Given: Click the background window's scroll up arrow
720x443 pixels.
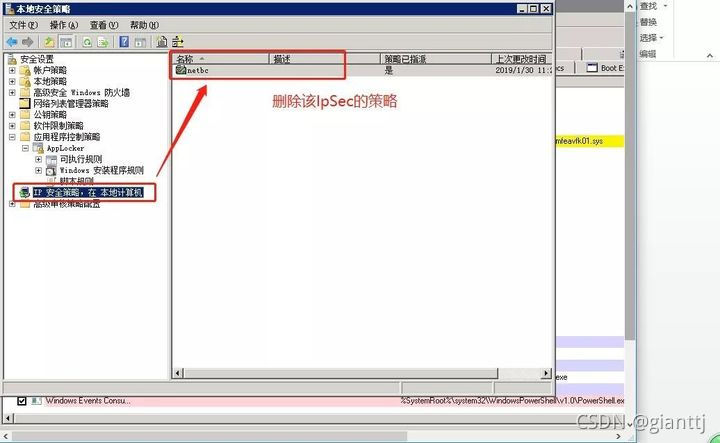Looking at the screenshot, I should [x=630, y=6].
